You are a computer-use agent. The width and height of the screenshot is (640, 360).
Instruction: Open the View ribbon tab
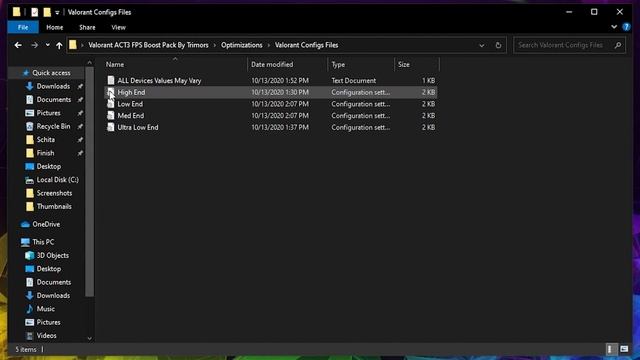click(118, 27)
